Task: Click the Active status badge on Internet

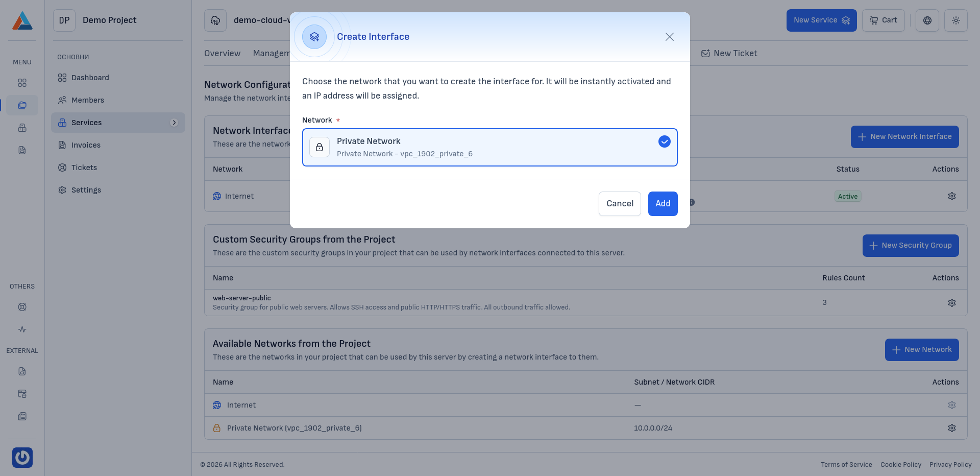Action: 847,196
